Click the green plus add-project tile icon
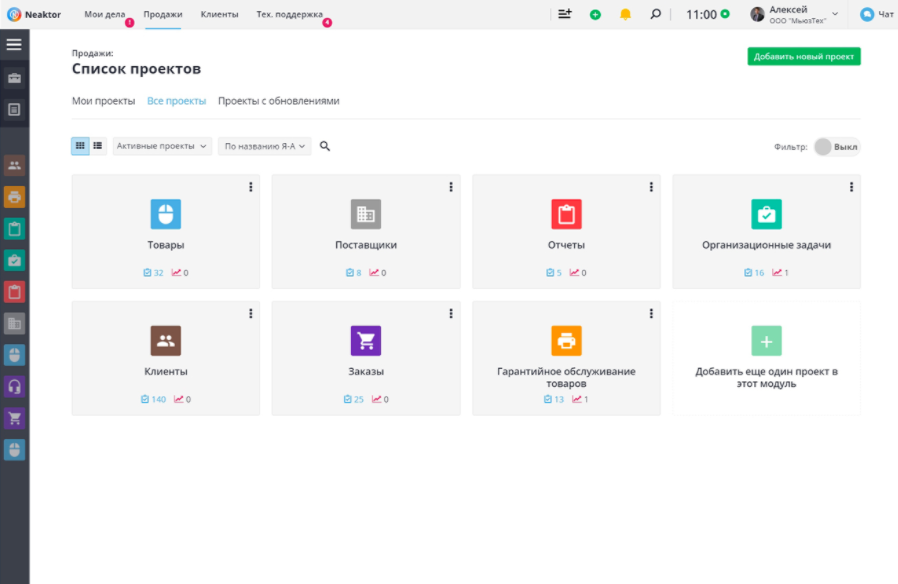The height and width of the screenshot is (584, 898). click(x=766, y=341)
